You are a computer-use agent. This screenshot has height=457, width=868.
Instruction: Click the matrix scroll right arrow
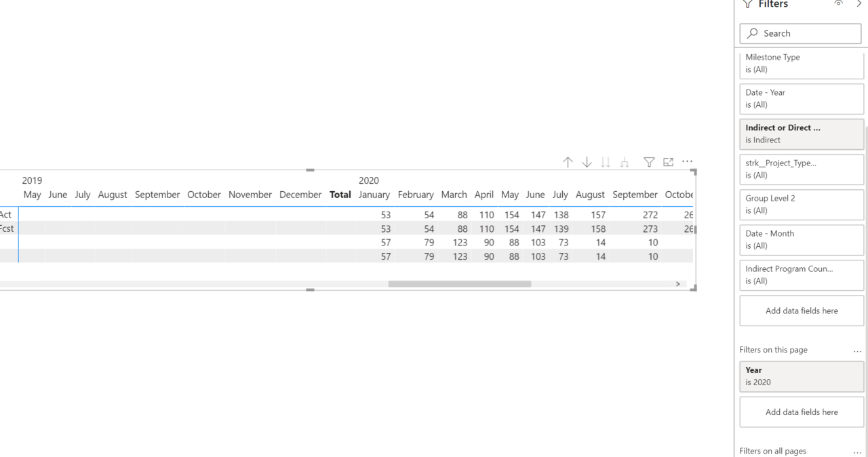pyautogui.click(x=677, y=284)
